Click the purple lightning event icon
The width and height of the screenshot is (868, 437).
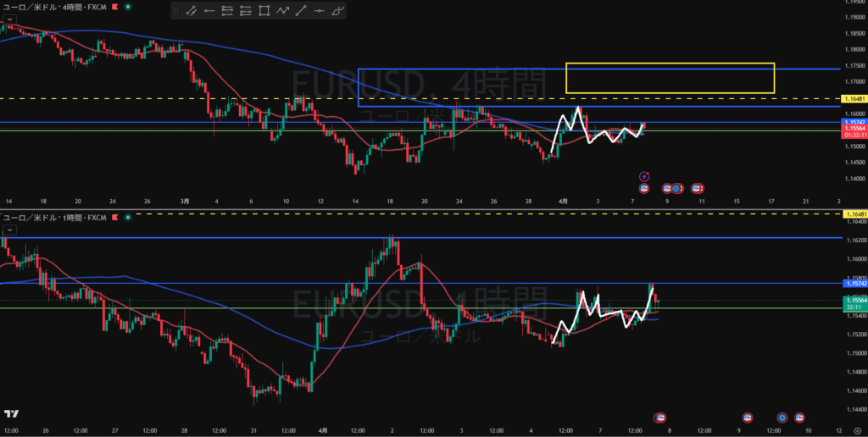coord(643,176)
